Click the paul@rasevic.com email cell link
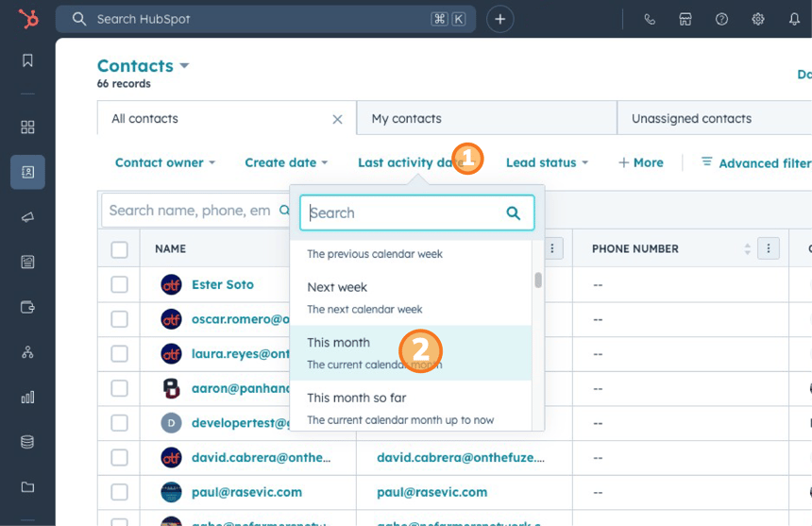 [431, 492]
